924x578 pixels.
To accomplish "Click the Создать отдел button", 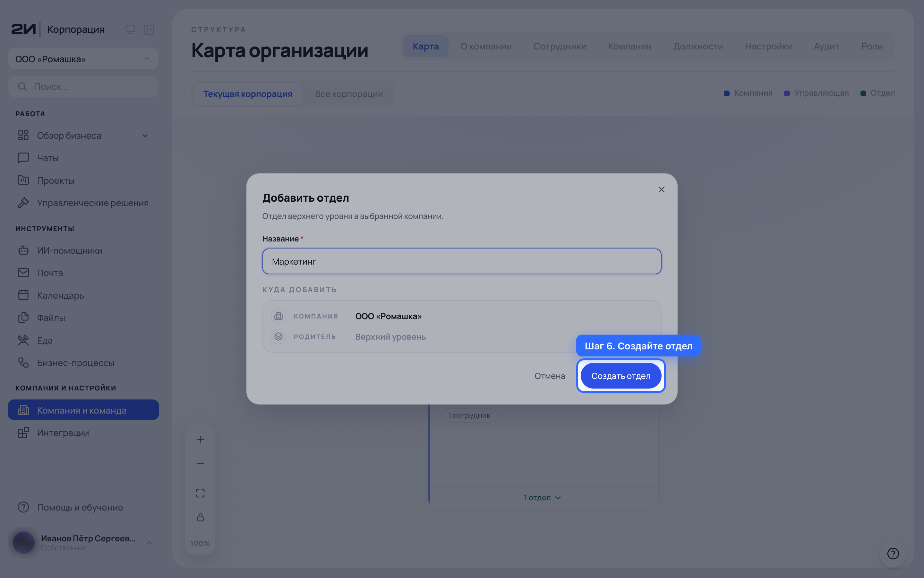I will [621, 376].
